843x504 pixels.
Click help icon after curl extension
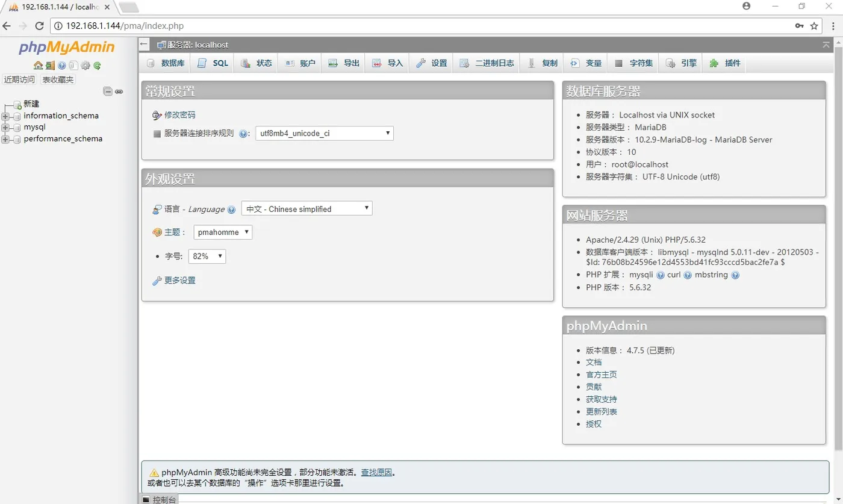(688, 275)
